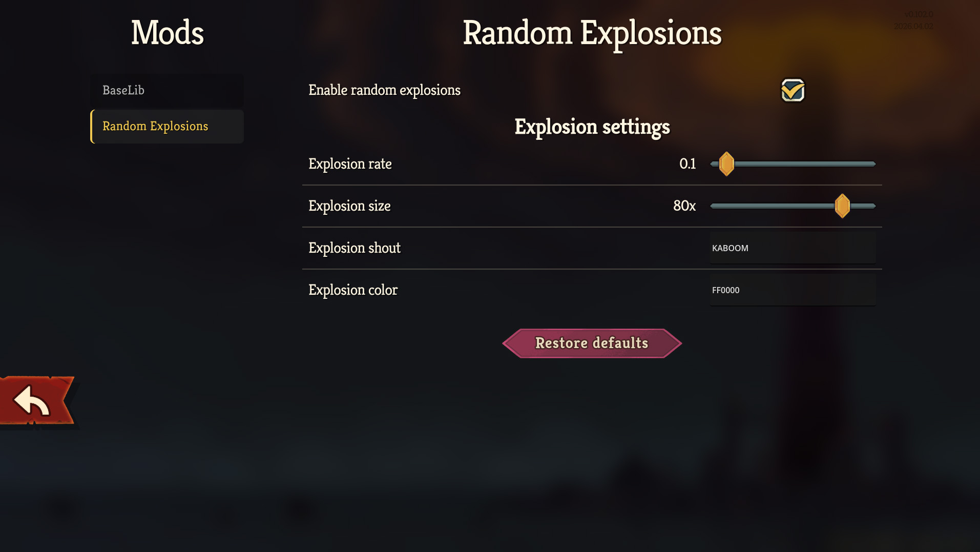Click the Random Explosions title
Viewport: 980px width, 552px height.
pyautogui.click(x=593, y=33)
